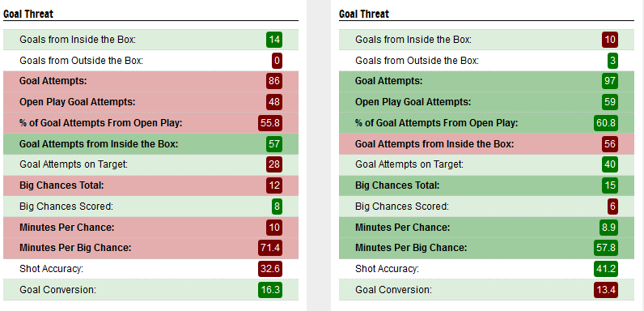644x311 pixels.
Task: Select the left Goal Conversion 16.3 badge
Action: [270, 290]
